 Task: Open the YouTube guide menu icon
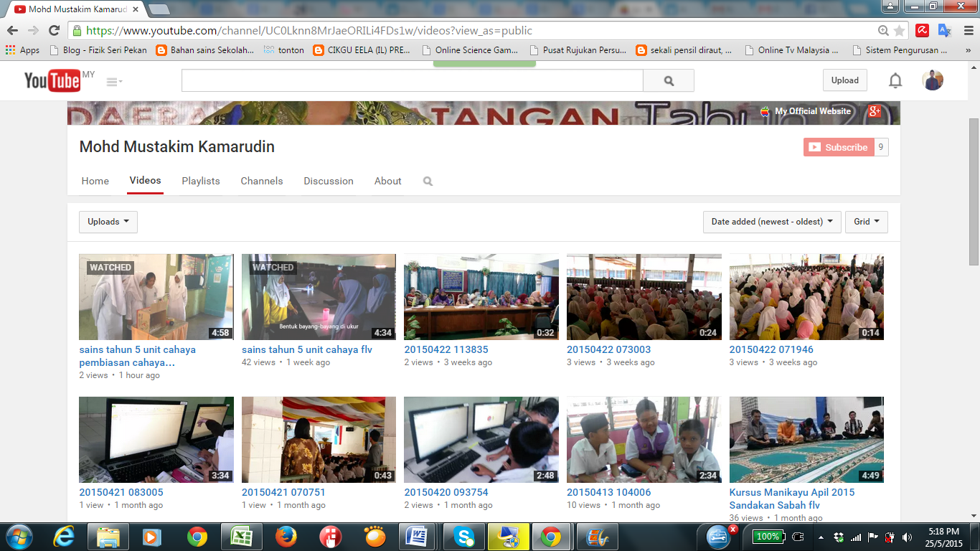(114, 82)
